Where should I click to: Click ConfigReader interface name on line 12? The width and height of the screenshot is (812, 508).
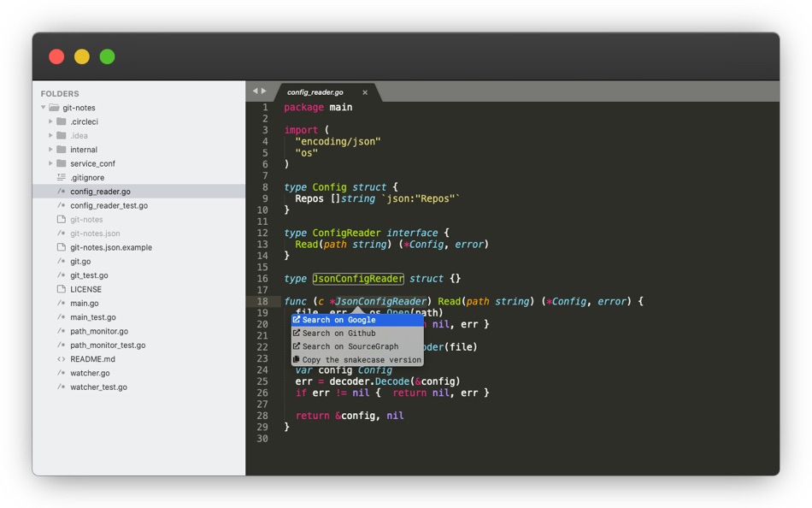[x=346, y=233]
